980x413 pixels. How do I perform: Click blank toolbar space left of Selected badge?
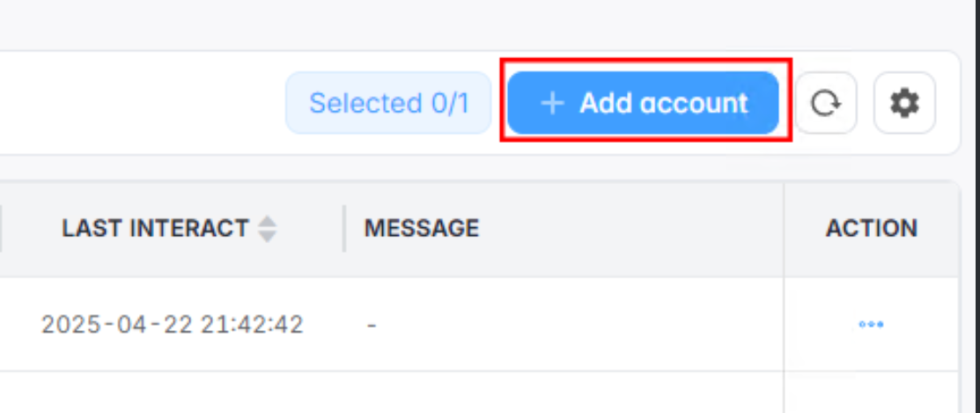[x=143, y=102]
